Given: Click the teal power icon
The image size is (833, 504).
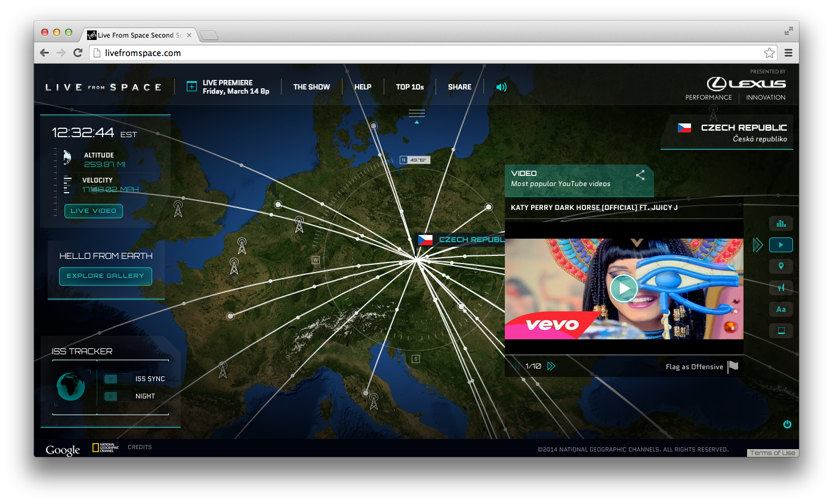Looking at the screenshot, I should click(787, 424).
